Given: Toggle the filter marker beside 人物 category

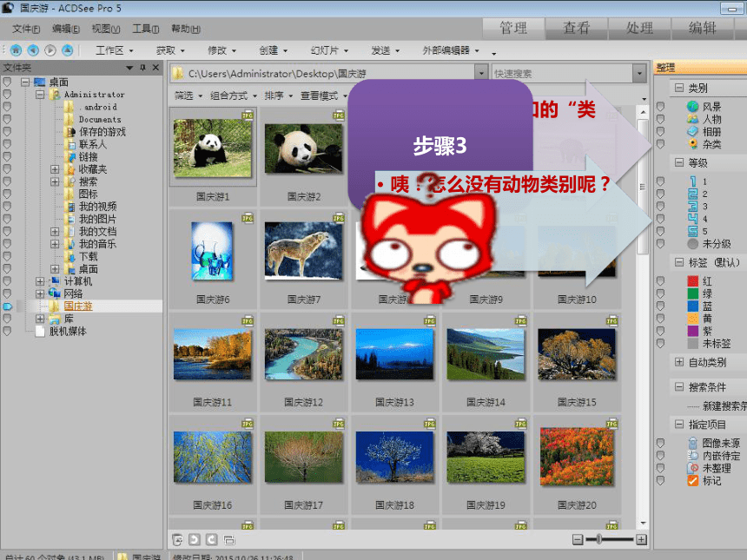Looking at the screenshot, I should 660,119.
